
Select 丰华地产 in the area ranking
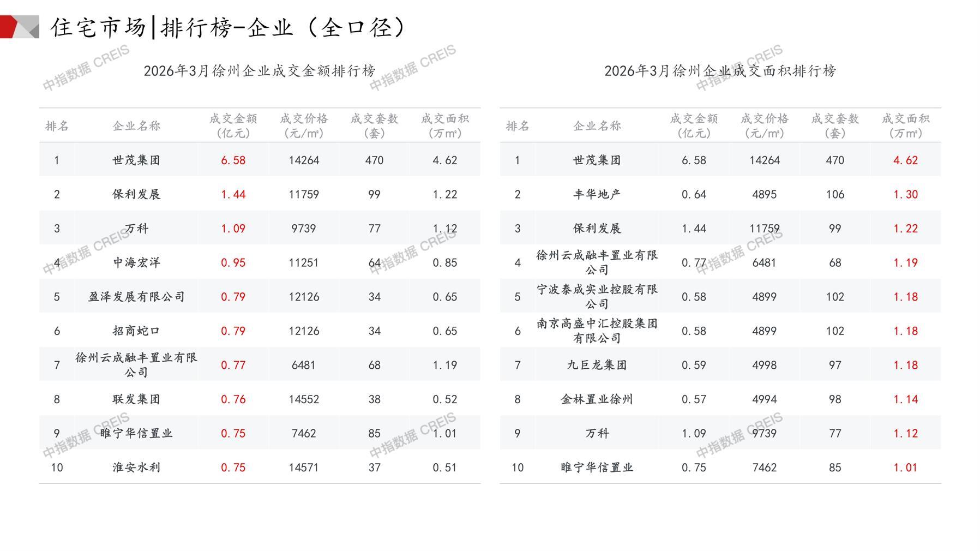pos(597,194)
